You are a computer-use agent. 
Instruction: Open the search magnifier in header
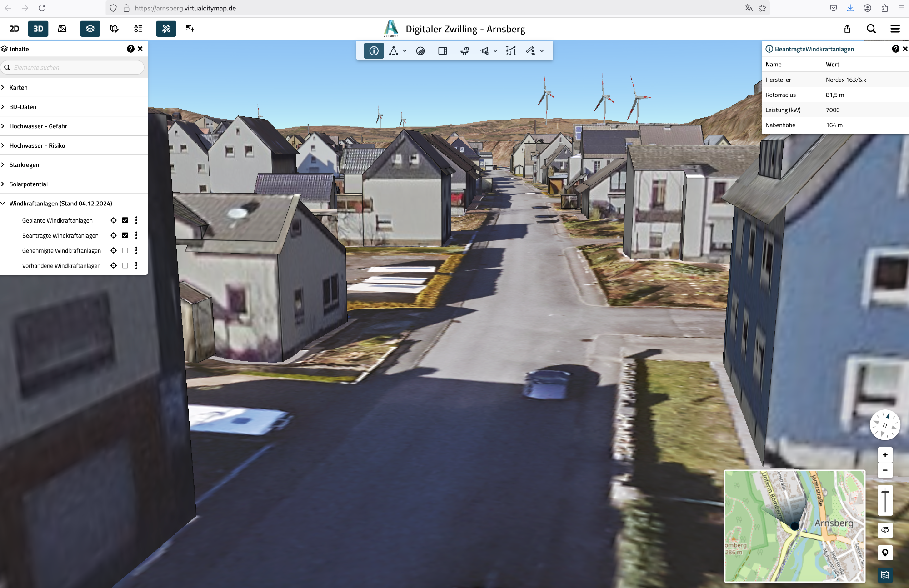tap(871, 29)
